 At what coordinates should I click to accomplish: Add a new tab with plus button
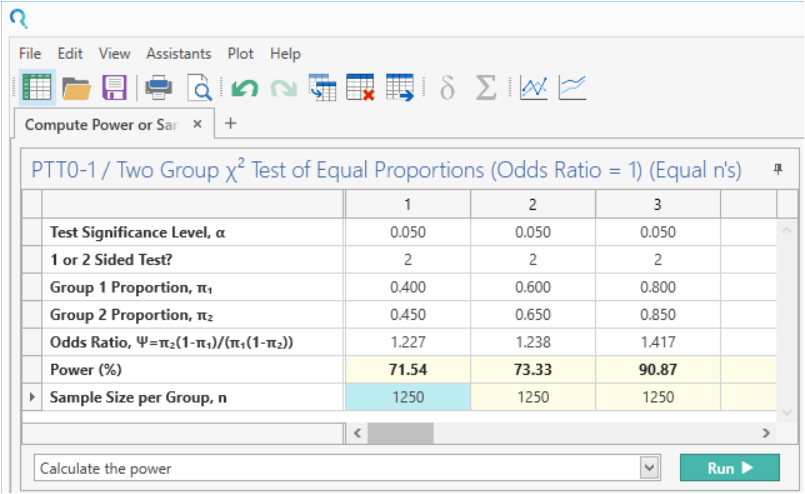point(230,124)
